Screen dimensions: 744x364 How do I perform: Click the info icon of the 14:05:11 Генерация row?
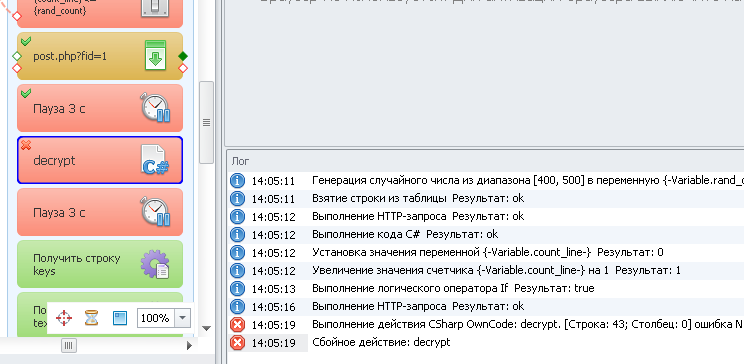coord(237,180)
